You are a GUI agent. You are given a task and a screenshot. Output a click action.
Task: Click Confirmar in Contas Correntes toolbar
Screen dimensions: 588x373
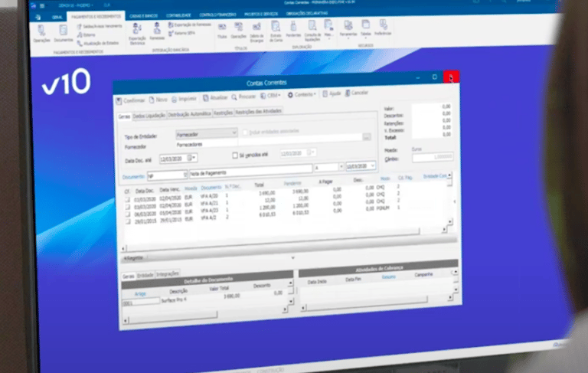130,100
